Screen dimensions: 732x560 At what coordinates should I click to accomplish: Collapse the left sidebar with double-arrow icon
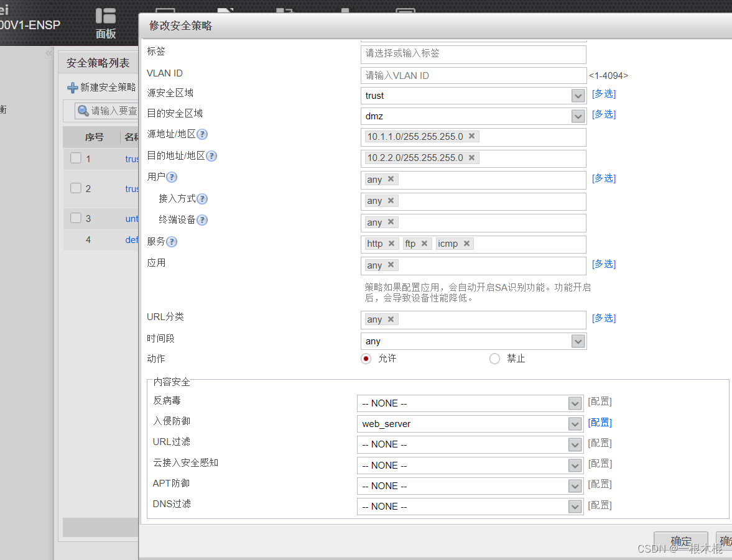(x=49, y=53)
